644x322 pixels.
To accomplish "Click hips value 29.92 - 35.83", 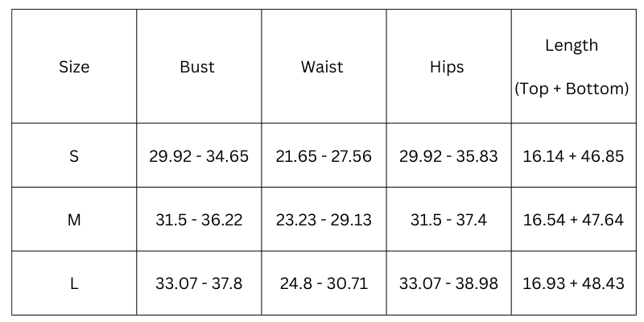I will [448, 156].
